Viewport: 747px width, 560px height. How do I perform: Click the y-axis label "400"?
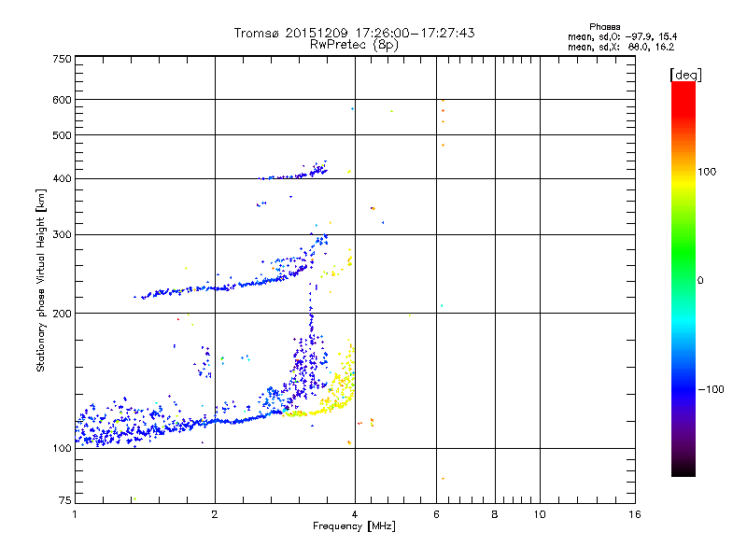63,179
